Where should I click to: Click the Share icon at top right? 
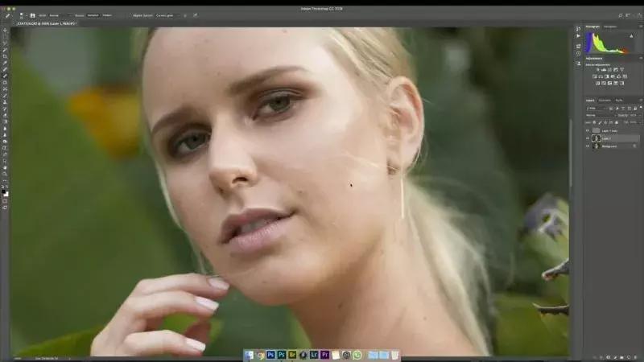pyautogui.click(x=639, y=15)
